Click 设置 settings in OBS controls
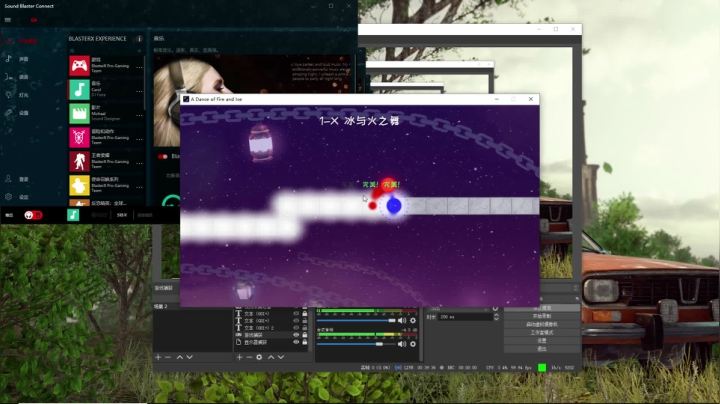This screenshot has height=404, width=720. click(542, 341)
